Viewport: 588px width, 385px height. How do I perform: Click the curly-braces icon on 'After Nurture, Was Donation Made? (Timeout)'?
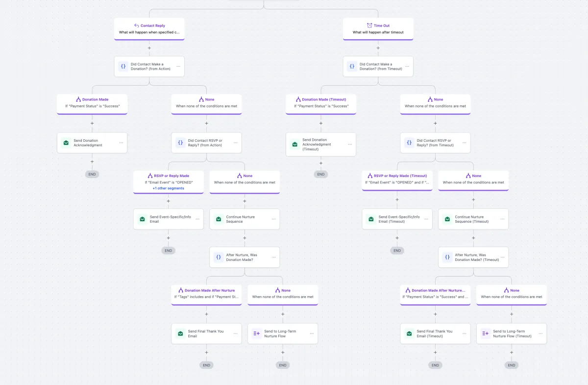pyautogui.click(x=447, y=257)
